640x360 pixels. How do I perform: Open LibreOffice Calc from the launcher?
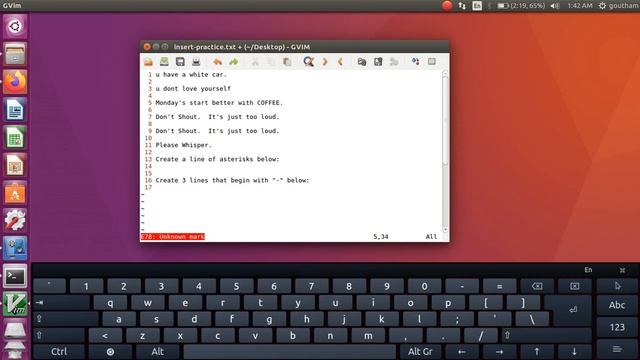[15, 138]
